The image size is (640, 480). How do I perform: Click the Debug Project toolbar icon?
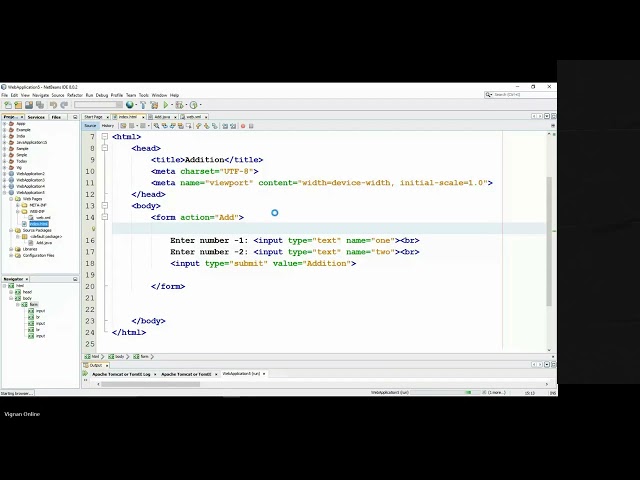click(179, 105)
